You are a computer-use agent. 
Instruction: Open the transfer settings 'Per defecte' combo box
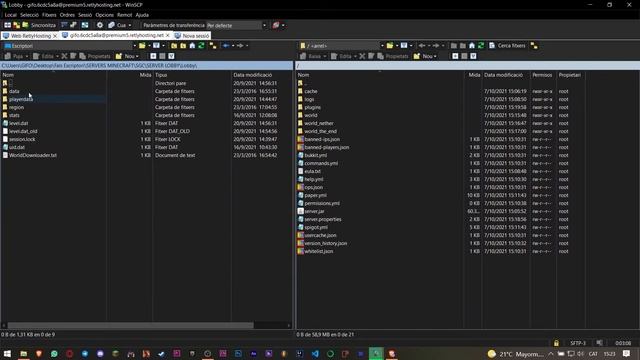tap(236, 25)
